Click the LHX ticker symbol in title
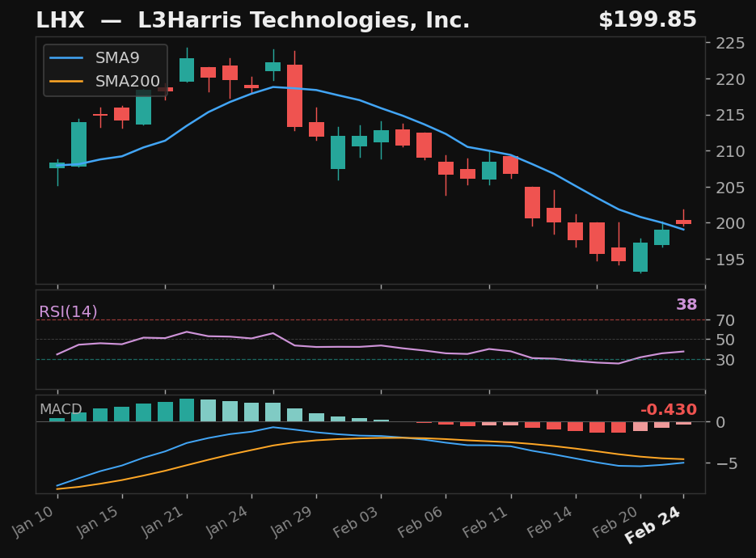Viewport: 756px width, 558px height. pos(60,20)
